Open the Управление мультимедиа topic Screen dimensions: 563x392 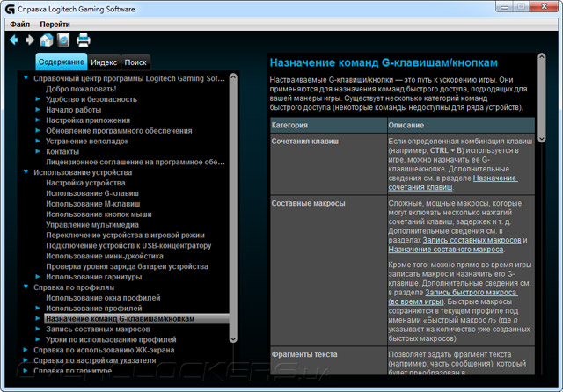point(92,224)
